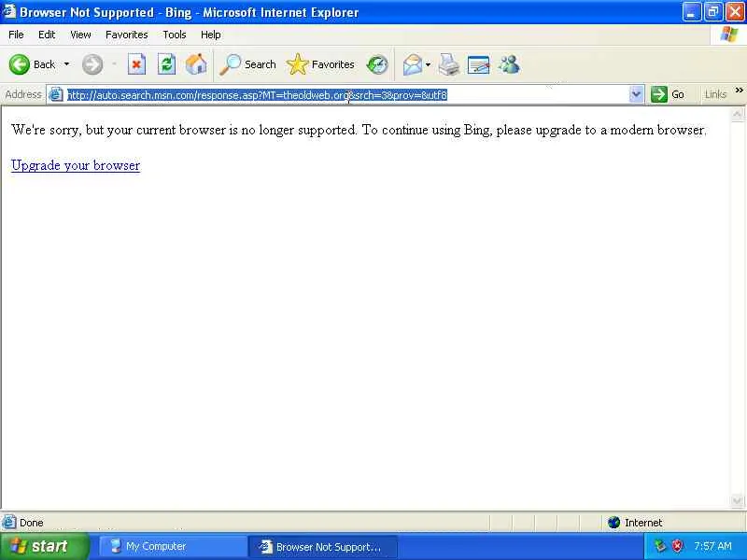Expand the Links toolbar chevron

click(x=739, y=90)
